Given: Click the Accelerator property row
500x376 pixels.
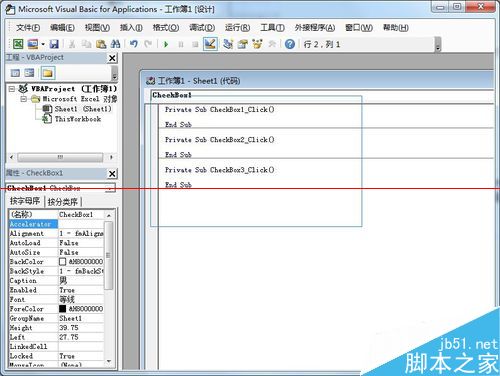Looking at the screenshot, I should (56, 224).
